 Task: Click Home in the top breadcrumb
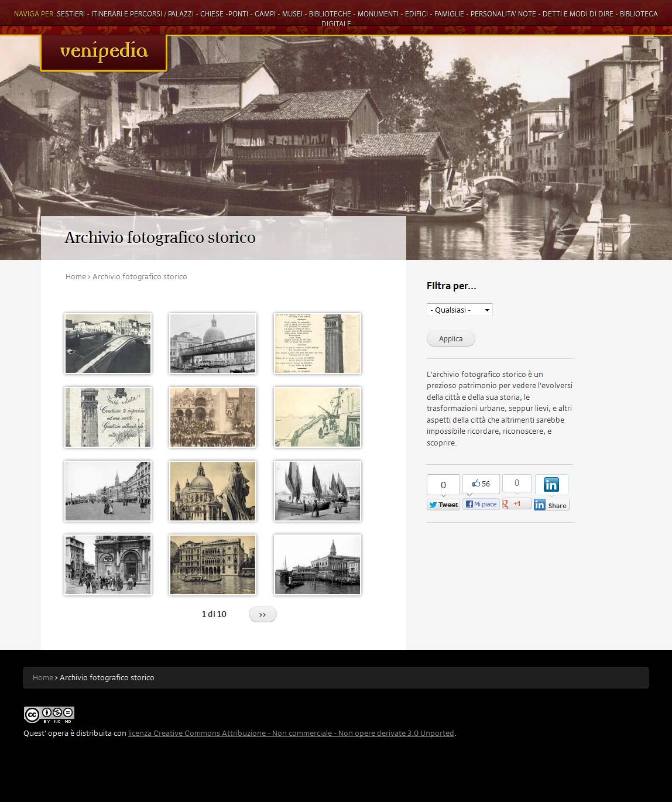pyautogui.click(x=76, y=277)
